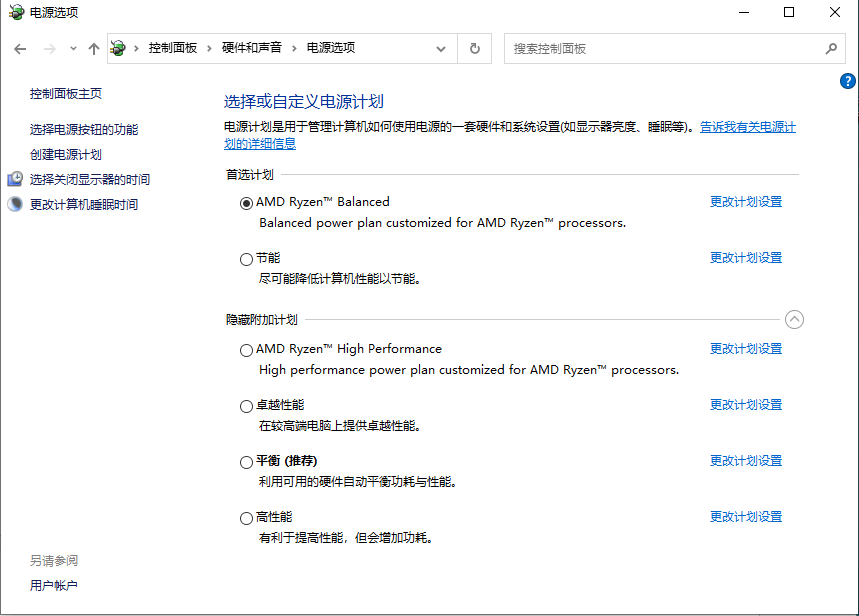The image size is (859, 616).
Task: Open the forward button history chevron
Action: [72, 47]
